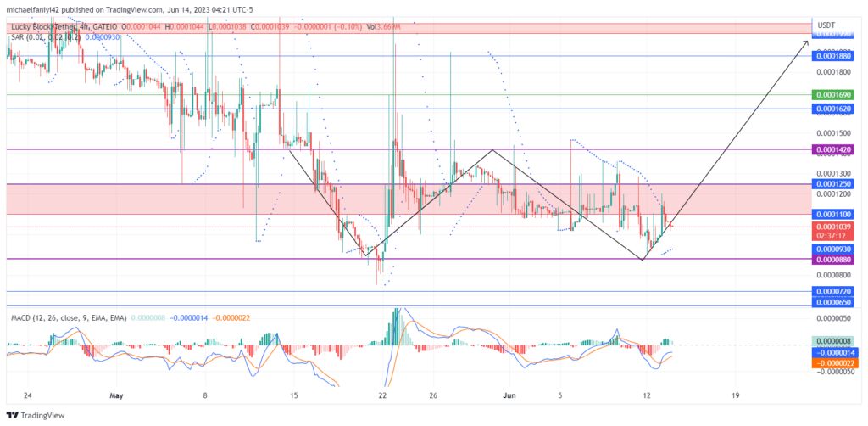Click the 22 date label on time axis
The width and height of the screenshot is (868, 426).
382,396
